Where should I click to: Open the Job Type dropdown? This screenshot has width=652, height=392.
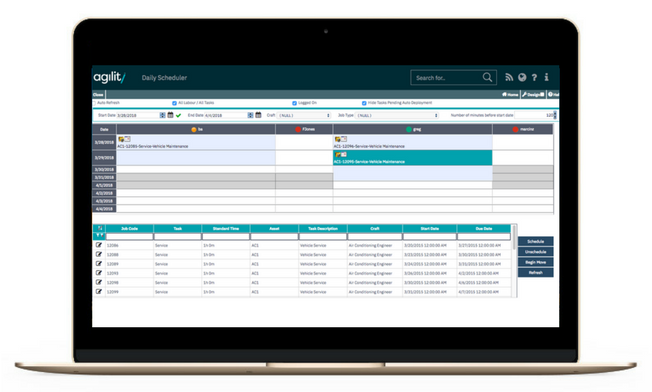click(x=397, y=116)
